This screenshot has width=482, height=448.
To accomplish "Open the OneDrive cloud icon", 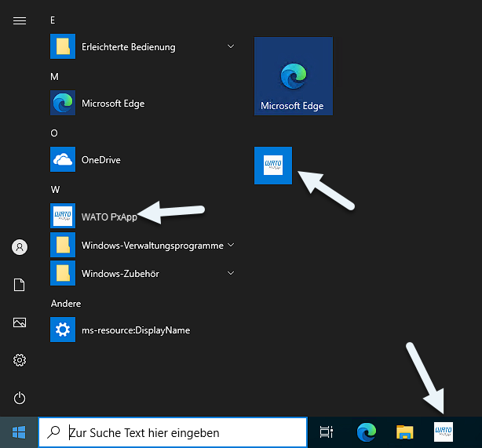I will [63, 159].
